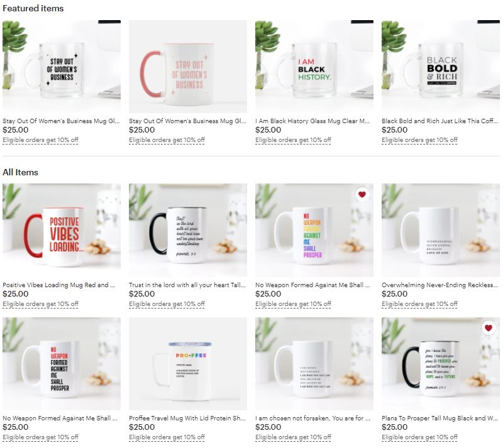Click the glass Stay Out Of Women's Business title
Image resolution: width=503 pixels, height=448 pixels.
click(x=61, y=121)
